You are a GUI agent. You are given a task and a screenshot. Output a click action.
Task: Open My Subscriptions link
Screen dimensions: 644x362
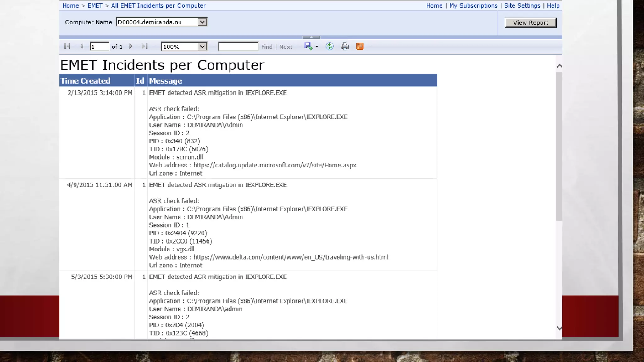pyautogui.click(x=473, y=5)
